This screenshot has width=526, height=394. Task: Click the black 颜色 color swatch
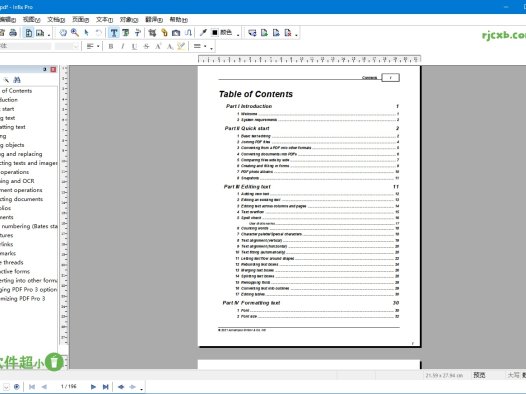(x=215, y=33)
